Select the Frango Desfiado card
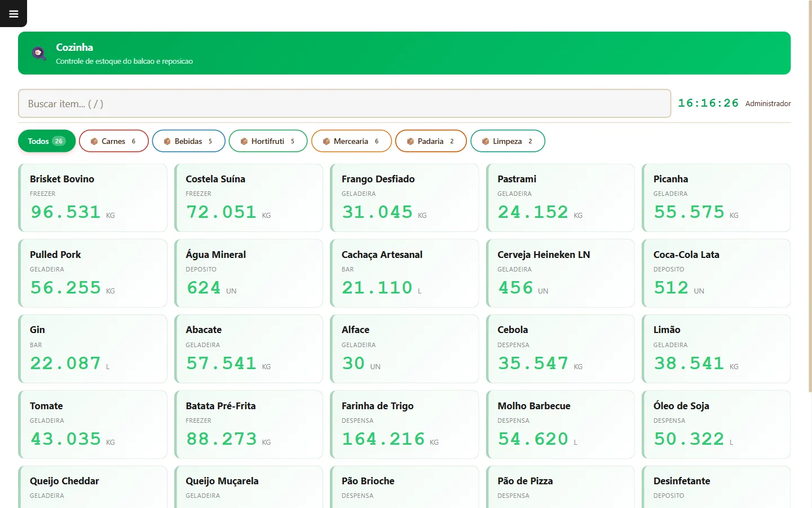812x508 pixels. pyautogui.click(x=404, y=198)
